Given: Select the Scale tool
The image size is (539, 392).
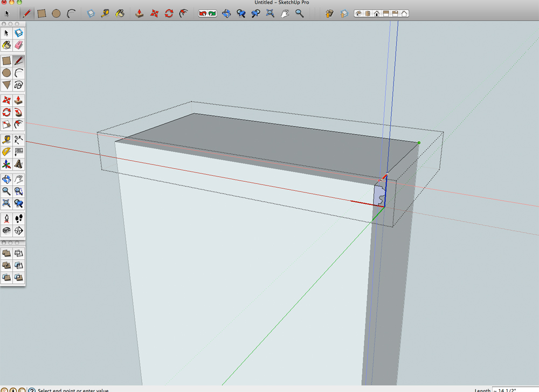Looking at the screenshot, I should pos(6,125).
